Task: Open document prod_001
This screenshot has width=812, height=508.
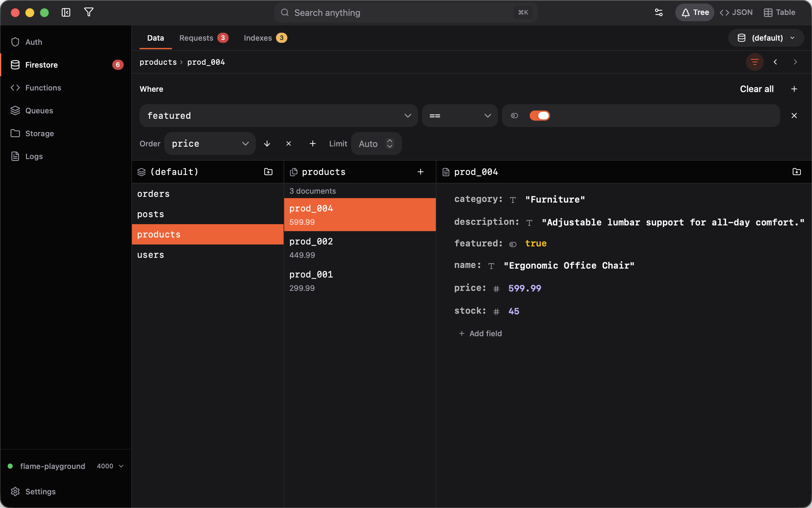Action: pos(360,281)
